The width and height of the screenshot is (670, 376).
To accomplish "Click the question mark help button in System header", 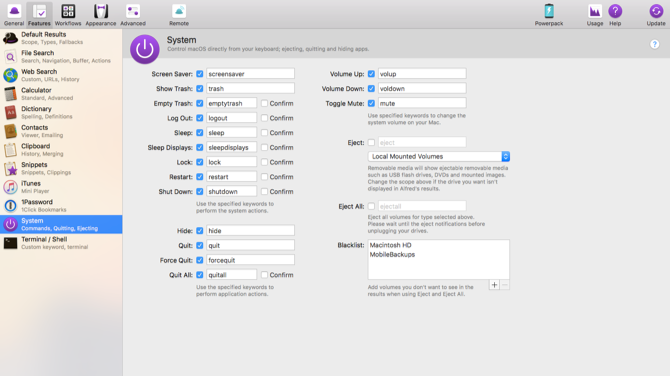I will (654, 44).
